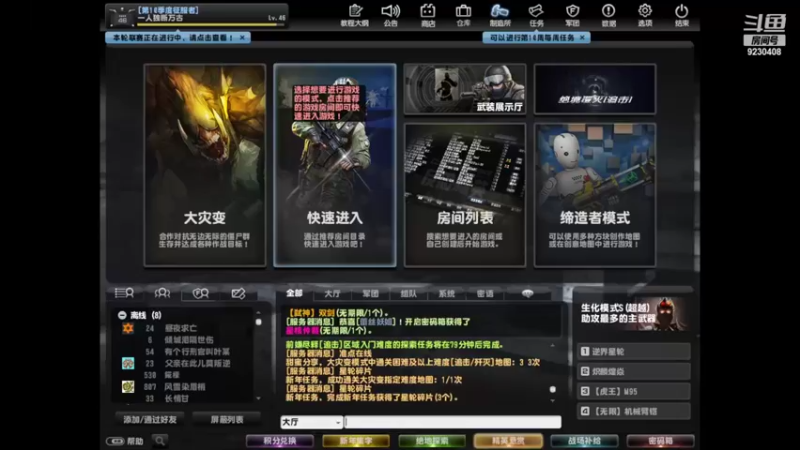Select weapon rank 3 【虎王】M95
800x450 pixels.
point(634,391)
